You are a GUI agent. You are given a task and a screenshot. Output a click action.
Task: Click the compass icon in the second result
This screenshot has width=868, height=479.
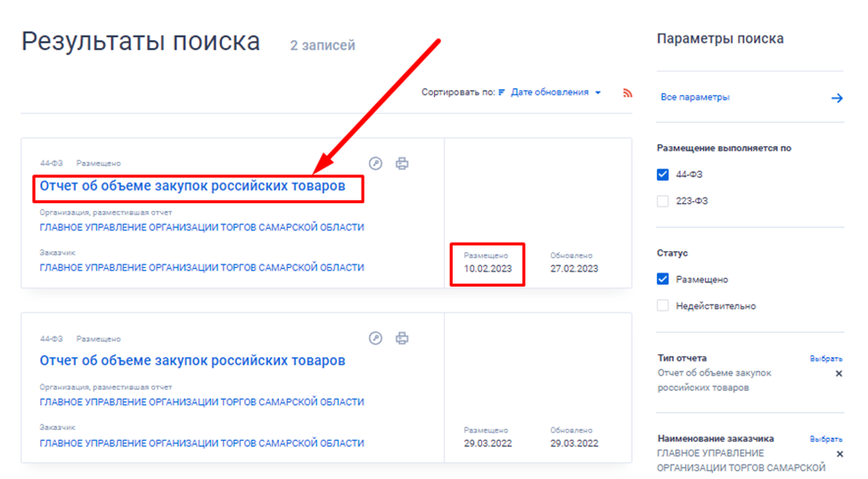click(x=376, y=338)
